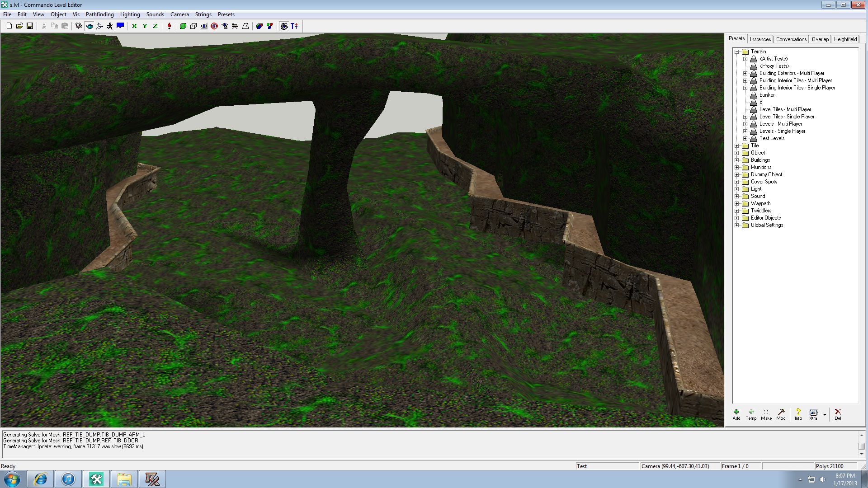The image size is (868, 488).
Task: Click the running man character icon
Action: coord(110,26)
